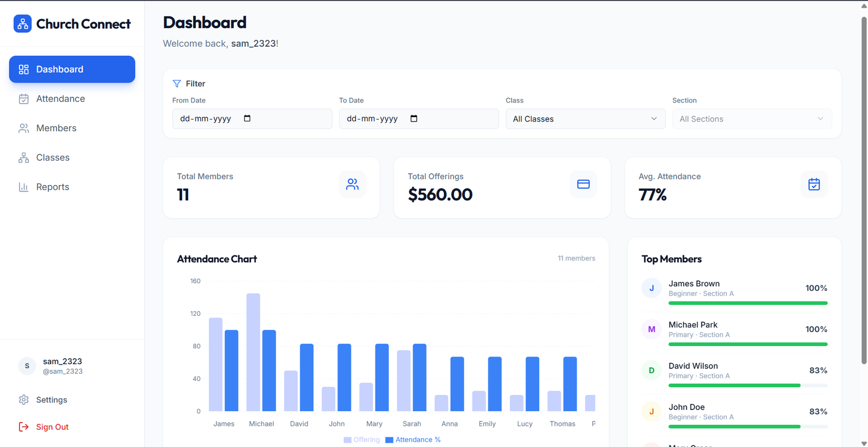This screenshot has width=868, height=447.
Task: Open the Dashboard menu item
Action: point(72,69)
